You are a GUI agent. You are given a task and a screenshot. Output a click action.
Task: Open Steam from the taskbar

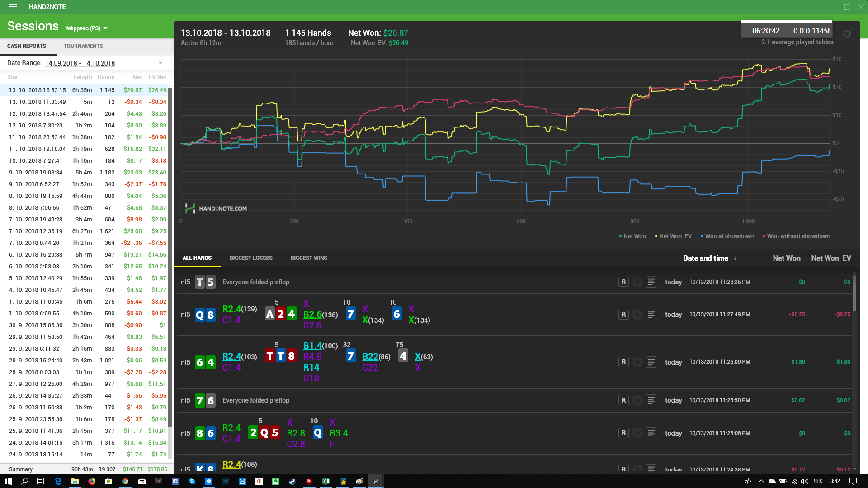pyautogui.click(x=292, y=481)
